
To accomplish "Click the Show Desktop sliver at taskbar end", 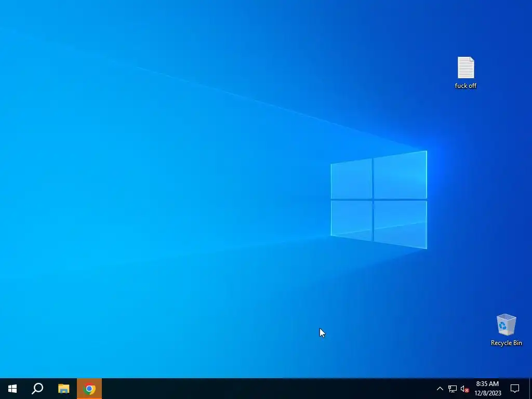I will pyautogui.click(x=530, y=389).
